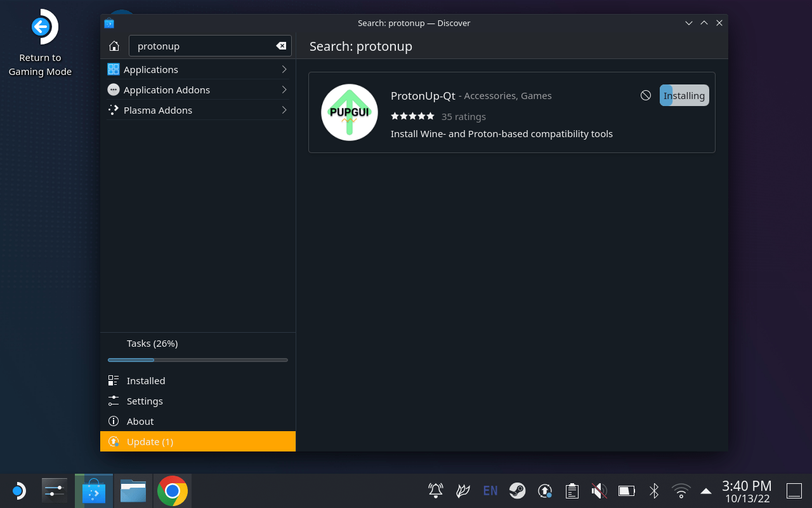This screenshot has height=508, width=812.
Task: Maximize the Discover window
Action: pos(704,23)
